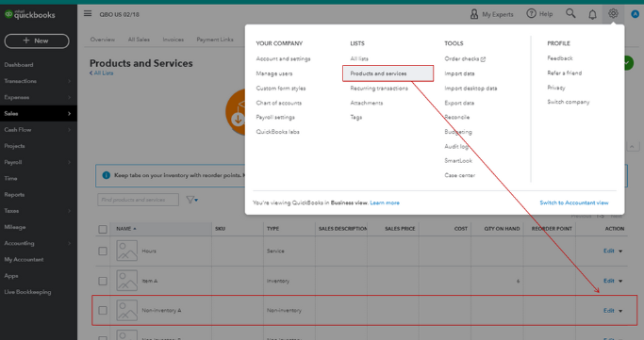The height and width of the screenshot is (340, 644).
Task: Open Reports in the sidebar
Action: tap(14, 194)
